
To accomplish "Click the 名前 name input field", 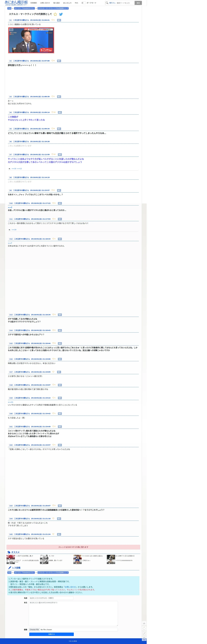I will 51,598.
